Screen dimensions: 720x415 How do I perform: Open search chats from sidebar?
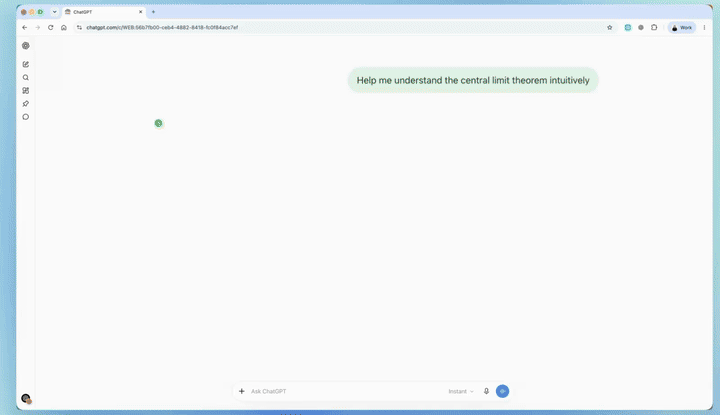point(26,78)
